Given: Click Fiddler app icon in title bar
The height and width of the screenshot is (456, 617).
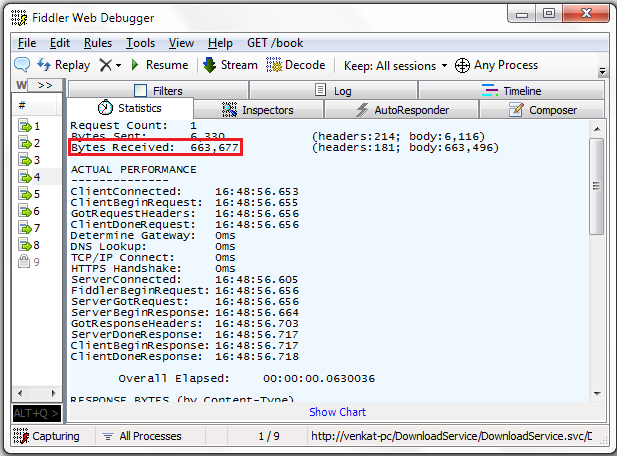Looking at the screenshot, I should point(19,18).
